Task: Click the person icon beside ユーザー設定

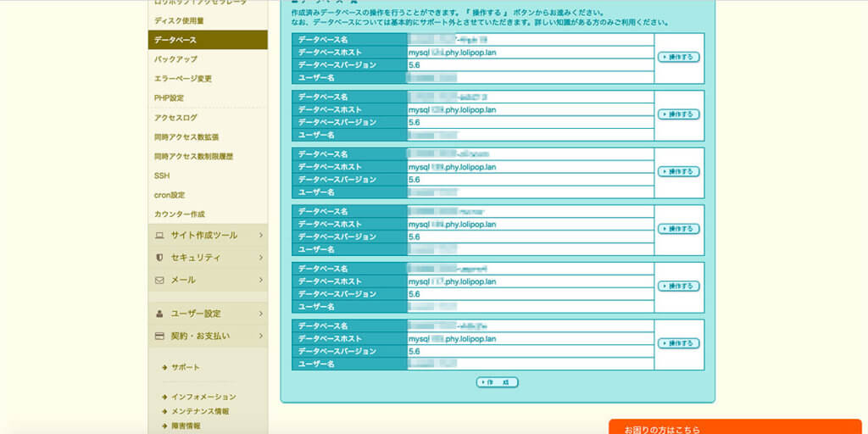Action: (159, 314)
